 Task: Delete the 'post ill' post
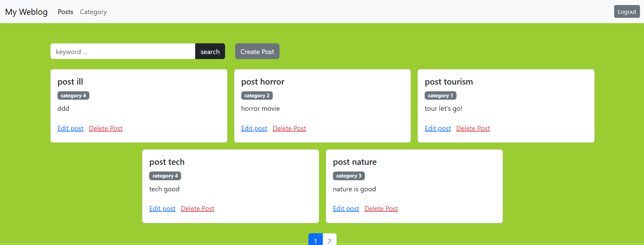click(105, 128)
